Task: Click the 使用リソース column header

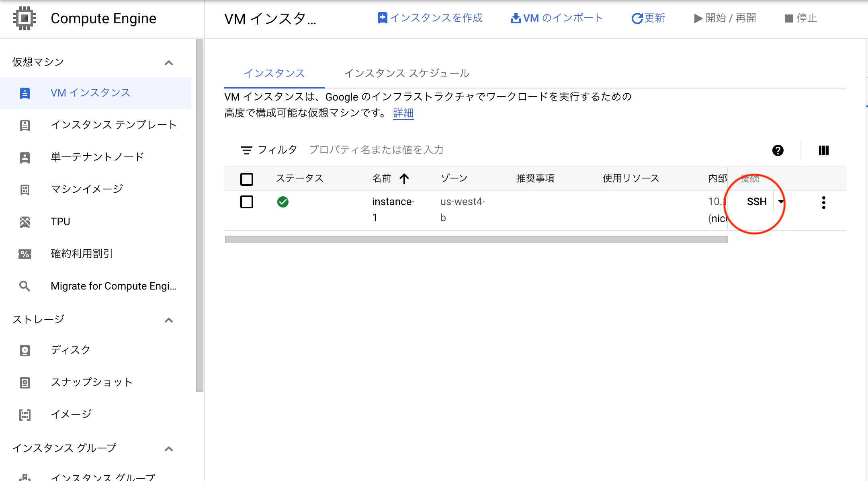Action: (x=631, y=178)
